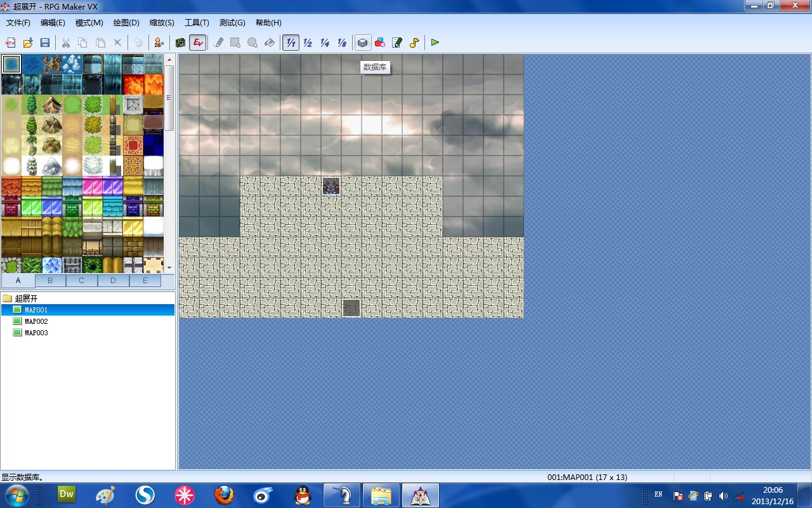812x508 pixels.
Task: Start playtest with the green play arrow
Action: (435, 43)
